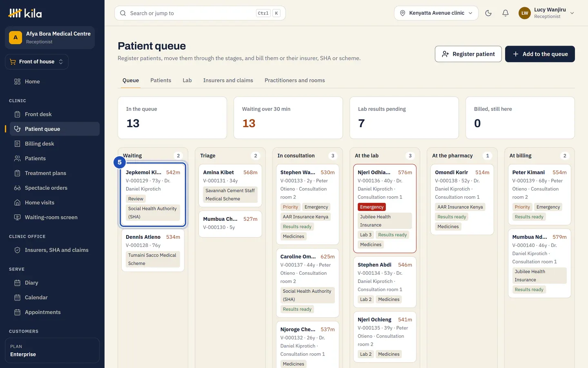Toggle dark mode with the moon icon
The image size is (588, 368).
(x=488, y=13)
